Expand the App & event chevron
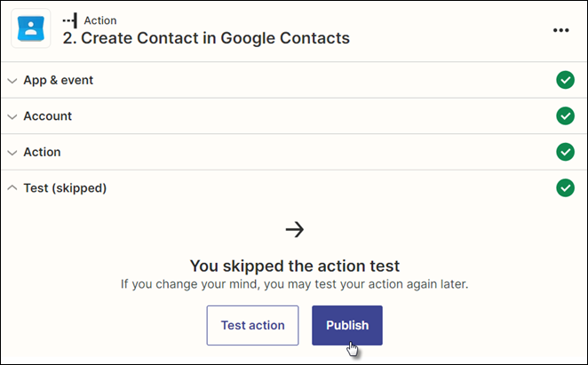Viewport: 588px width, 365px height. 12,81
